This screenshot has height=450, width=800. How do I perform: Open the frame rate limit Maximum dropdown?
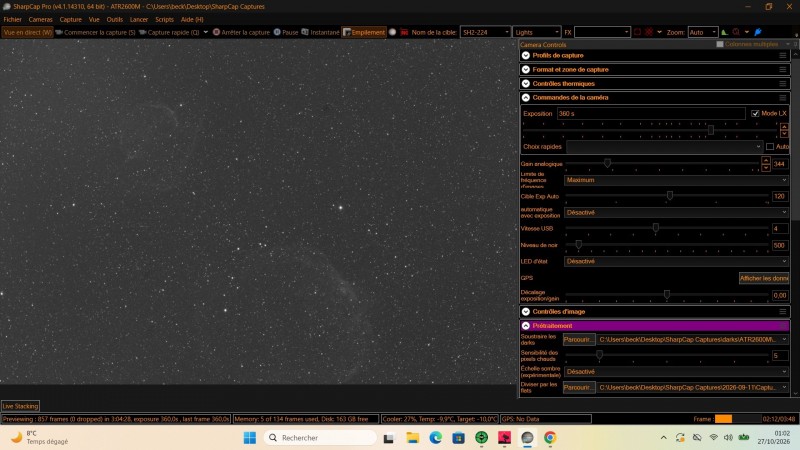[676, 180]
